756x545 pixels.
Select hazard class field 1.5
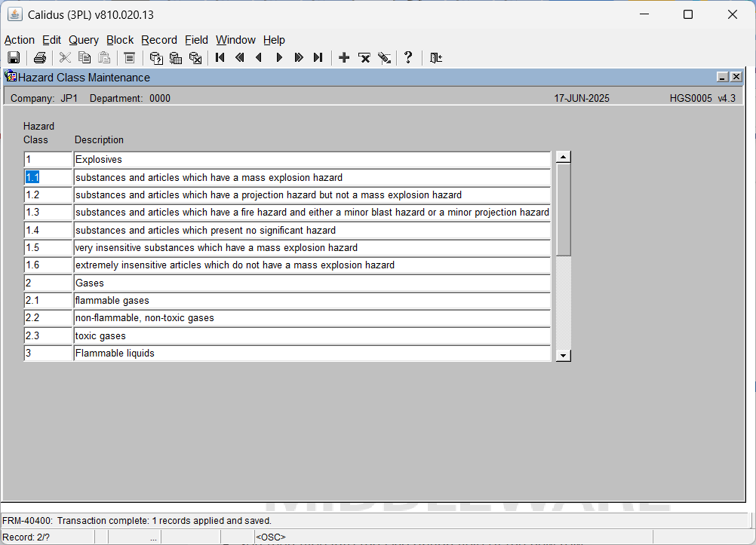tap(48, 248)
